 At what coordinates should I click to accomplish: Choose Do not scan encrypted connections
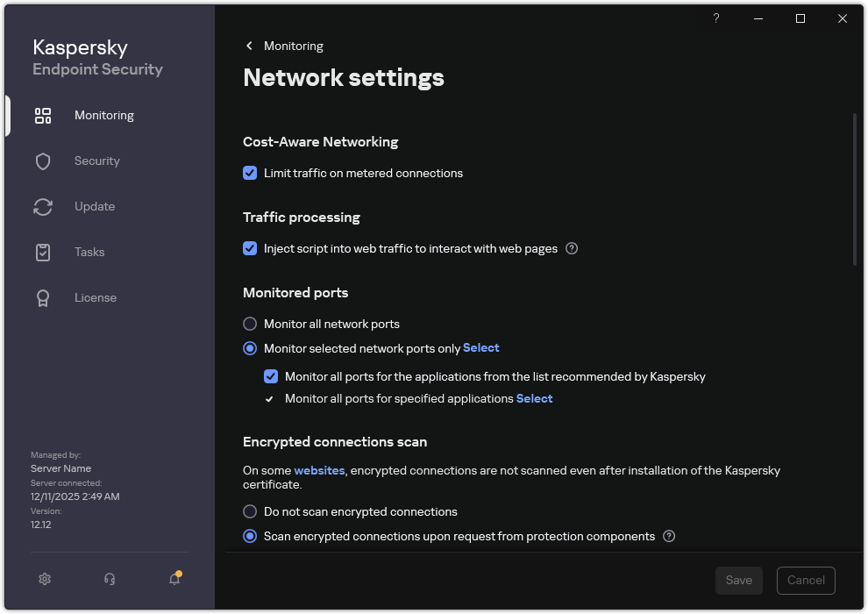(250, 511)
